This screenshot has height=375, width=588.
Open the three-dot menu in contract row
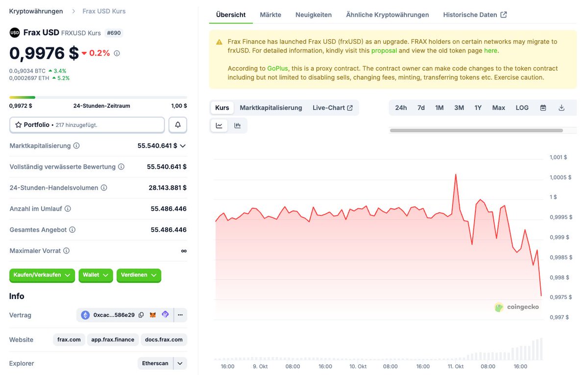pyautogui.click(x=180, y=315)
